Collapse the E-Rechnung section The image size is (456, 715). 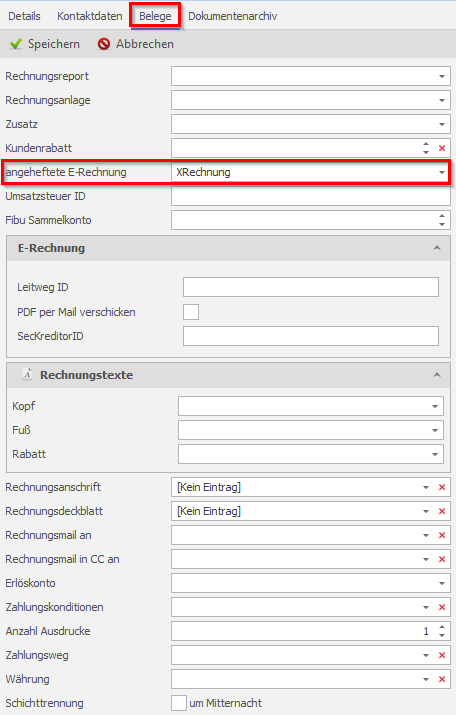point(437,248)
